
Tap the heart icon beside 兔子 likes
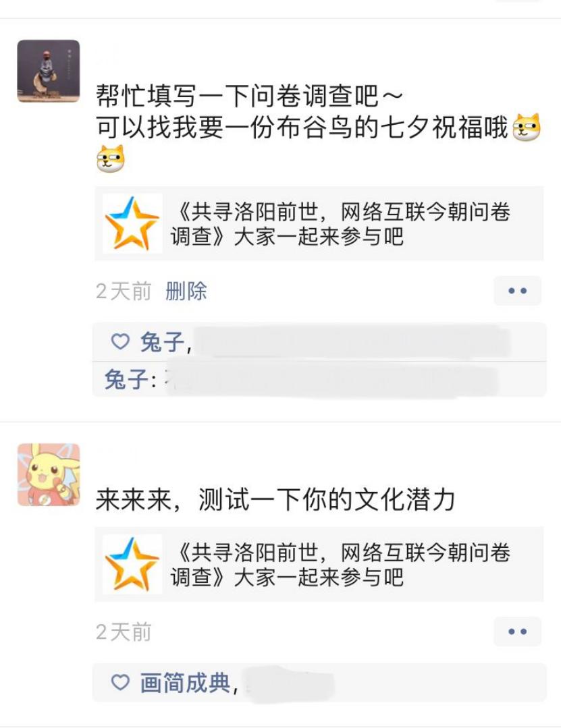[120, 341]
